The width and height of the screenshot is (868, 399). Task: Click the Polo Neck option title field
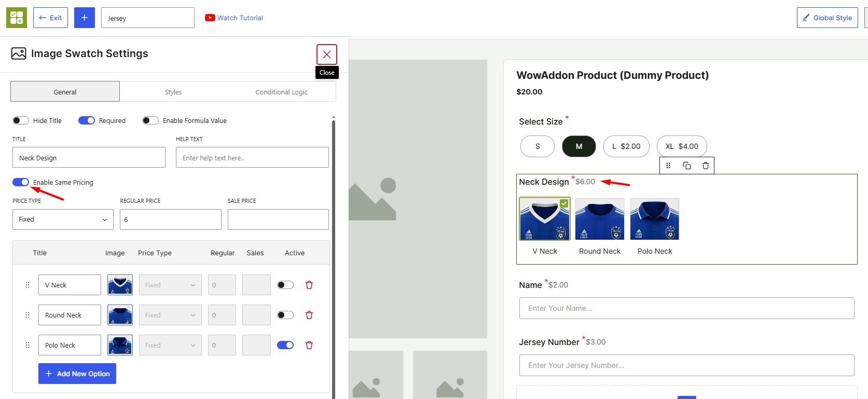70,345
